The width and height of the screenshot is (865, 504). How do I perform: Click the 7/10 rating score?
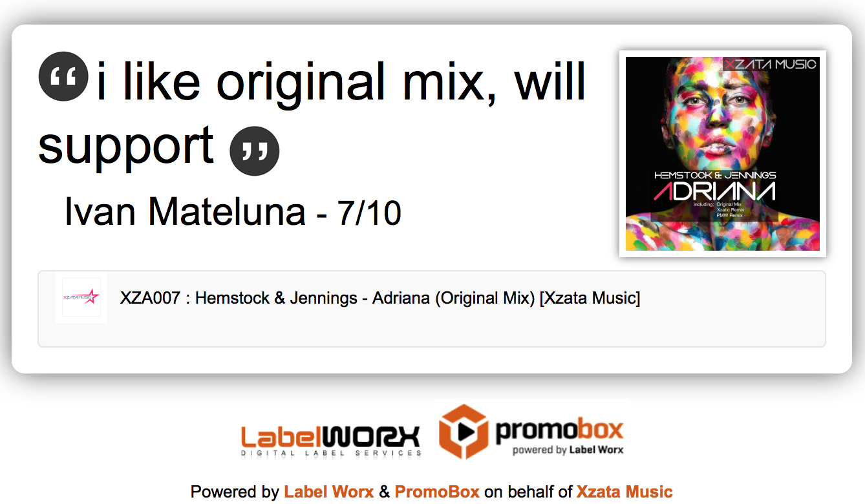point(369,213)
